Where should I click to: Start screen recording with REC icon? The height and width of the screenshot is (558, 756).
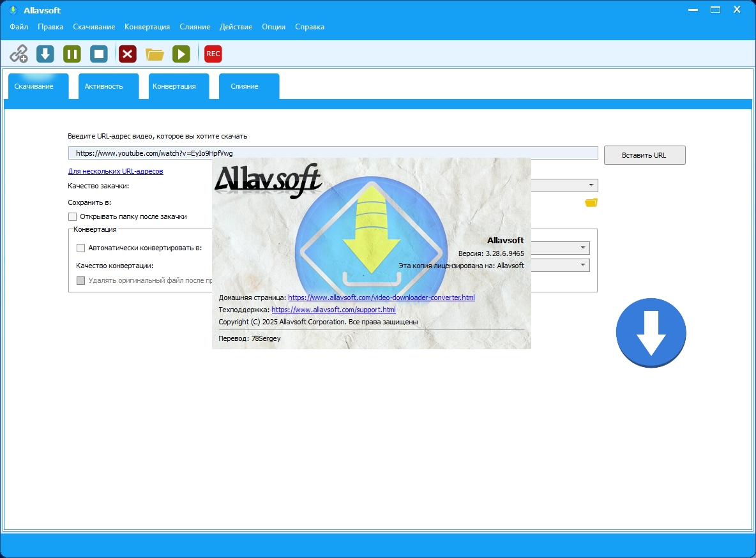coord(213,54)
